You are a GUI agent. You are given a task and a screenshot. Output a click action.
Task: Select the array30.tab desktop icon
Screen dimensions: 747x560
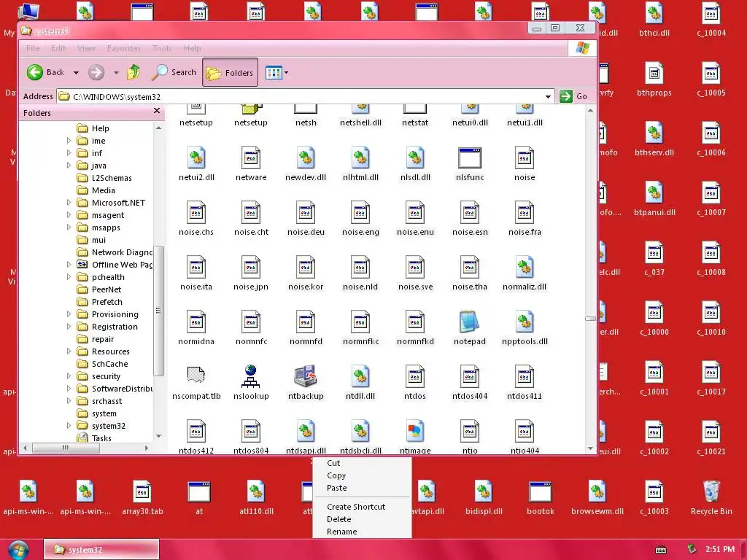[x=142, y=492]
